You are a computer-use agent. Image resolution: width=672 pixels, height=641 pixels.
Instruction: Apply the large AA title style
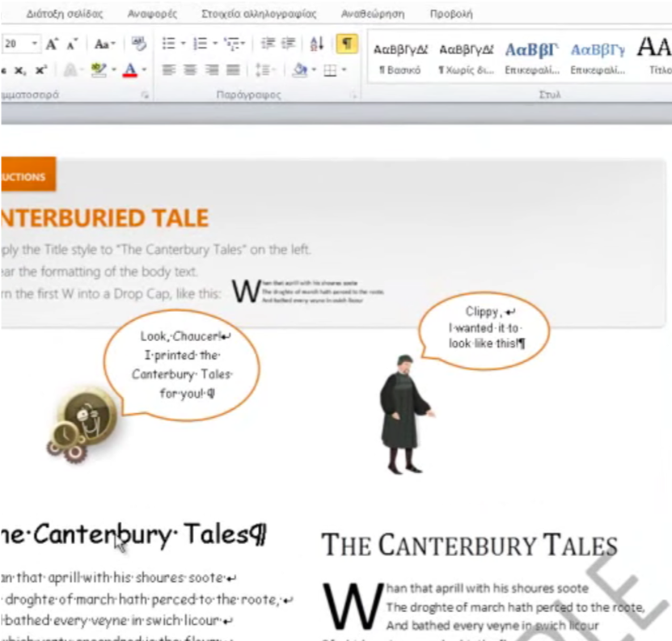tap(654, 56)
